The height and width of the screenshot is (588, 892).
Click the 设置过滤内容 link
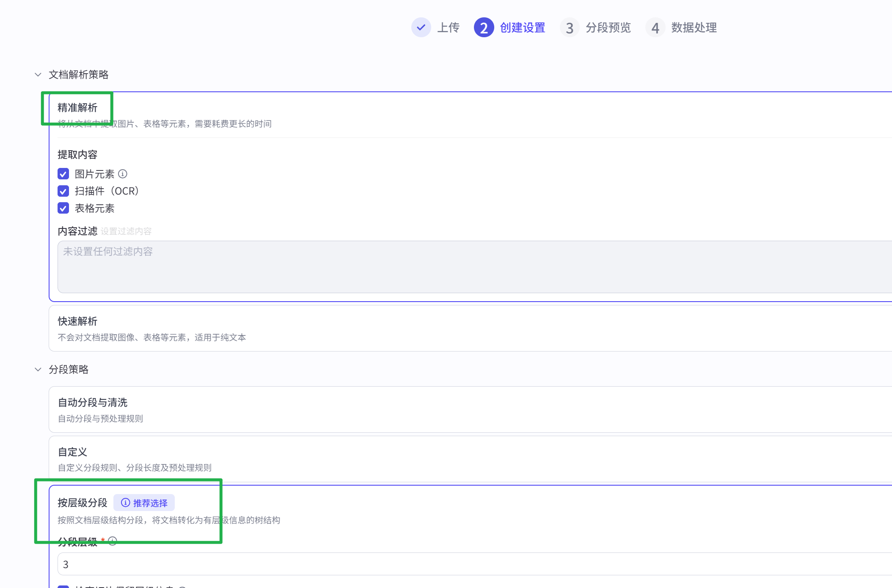coord(126,231)
